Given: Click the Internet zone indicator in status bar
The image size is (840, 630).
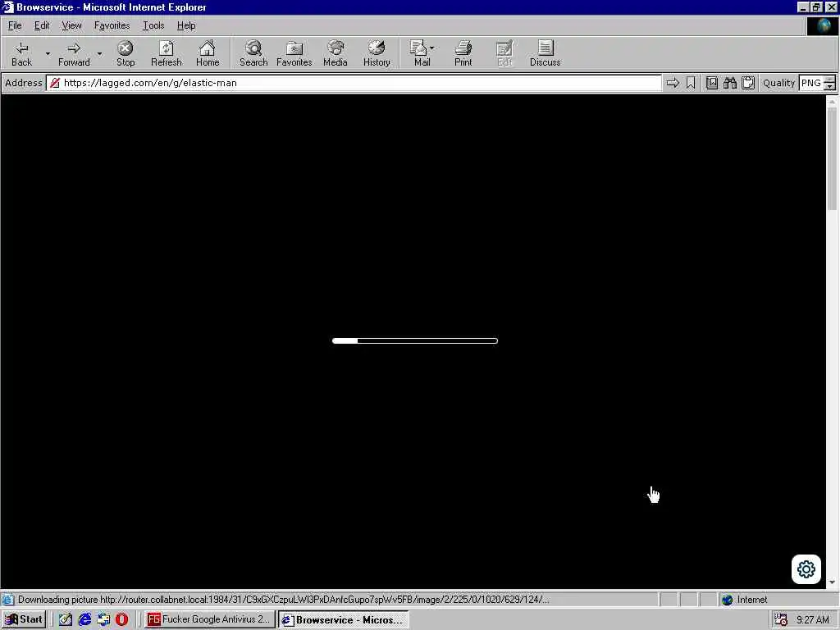Looking at the screenshot, I should pos(745,600).
